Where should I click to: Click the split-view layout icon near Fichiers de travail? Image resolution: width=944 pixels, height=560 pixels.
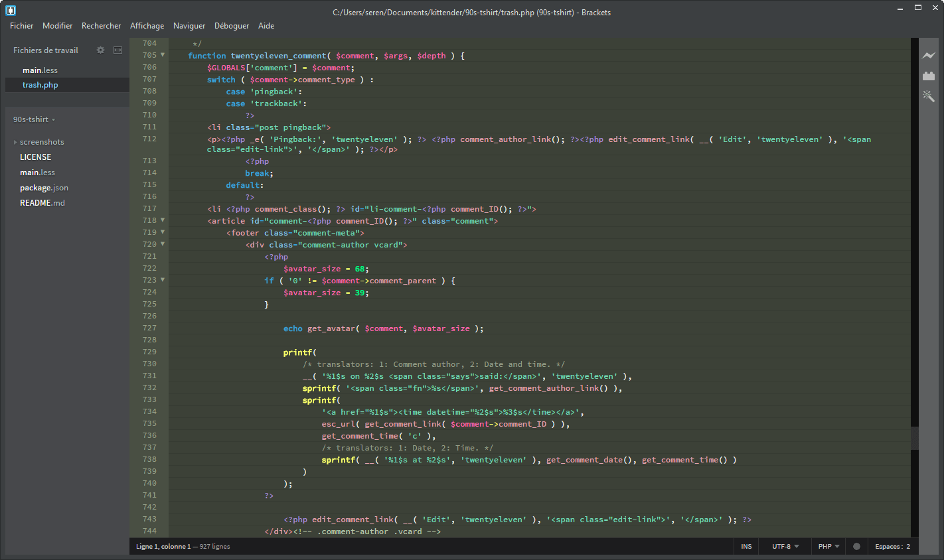[x=117, y=50]
